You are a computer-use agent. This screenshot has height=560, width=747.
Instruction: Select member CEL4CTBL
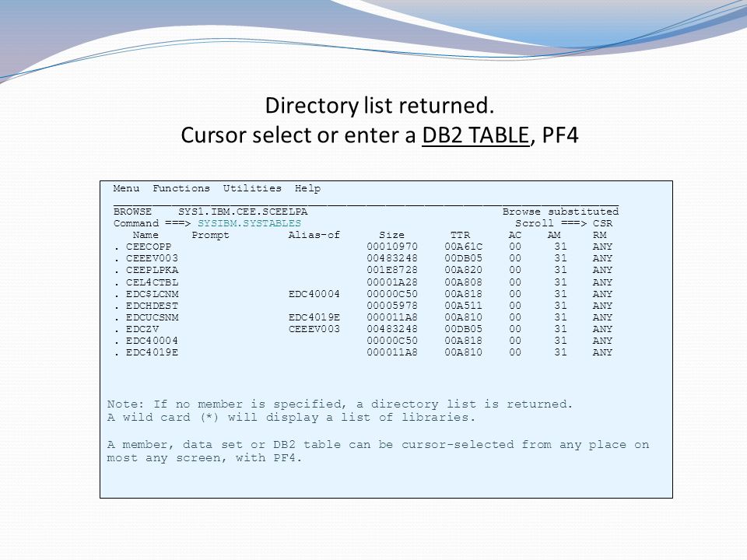click(x=152, y=282)
